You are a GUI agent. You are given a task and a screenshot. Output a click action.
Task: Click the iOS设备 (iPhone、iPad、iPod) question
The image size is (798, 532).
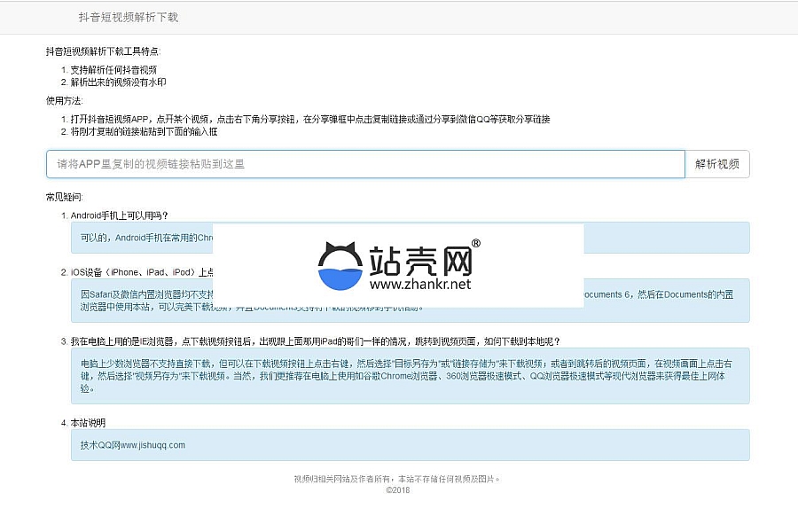[142, 272]
